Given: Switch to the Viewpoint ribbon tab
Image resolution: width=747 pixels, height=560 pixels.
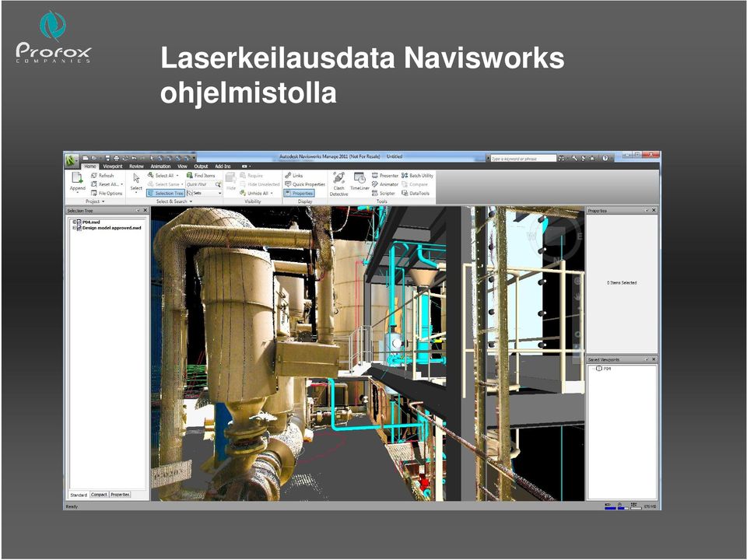Looking at the screenshot, I should click(x=113, y=166).
